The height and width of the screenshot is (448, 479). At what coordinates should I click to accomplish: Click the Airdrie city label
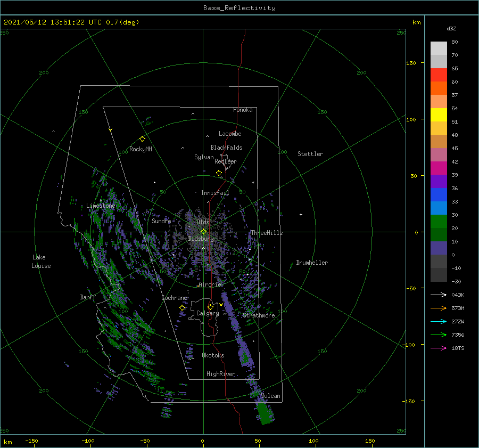pos(210,284)
